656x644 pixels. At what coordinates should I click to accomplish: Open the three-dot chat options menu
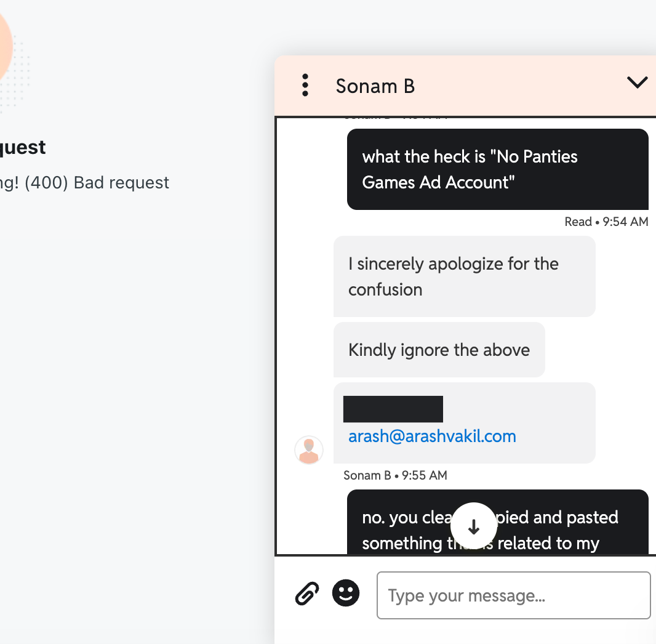(305, 86)
